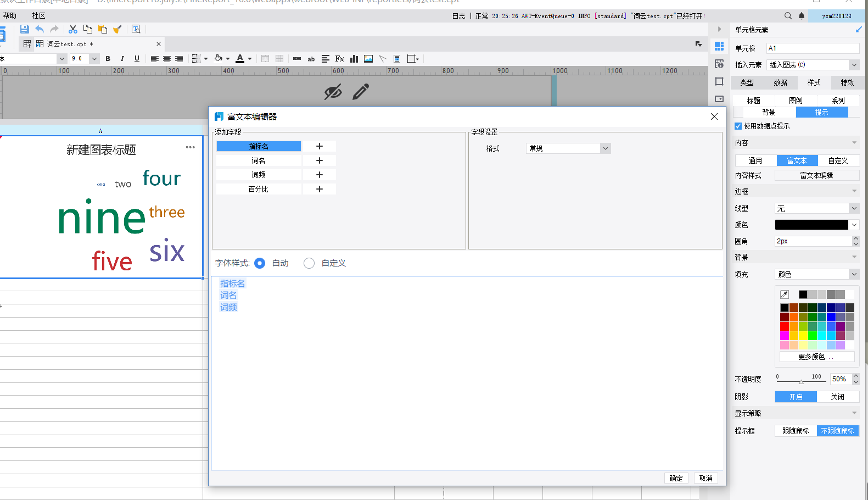Collapse the 显示策略 section
Viewport: 868px width, 500px height.
click(854, 413)
